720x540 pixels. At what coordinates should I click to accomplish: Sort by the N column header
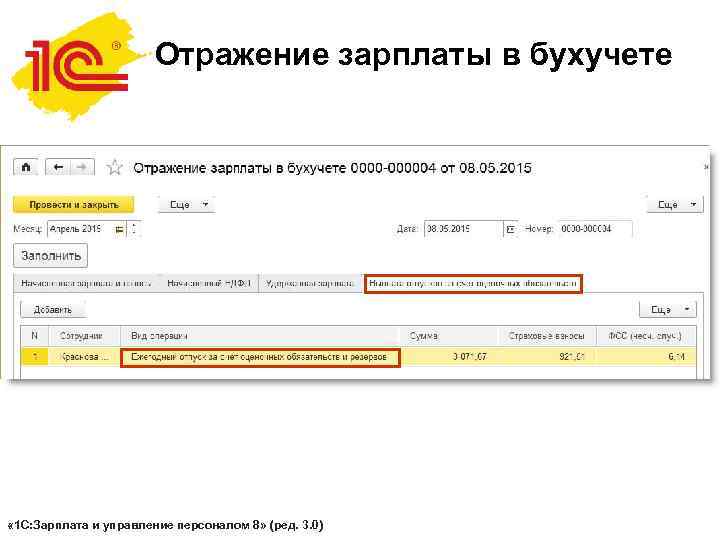point(34,336)
